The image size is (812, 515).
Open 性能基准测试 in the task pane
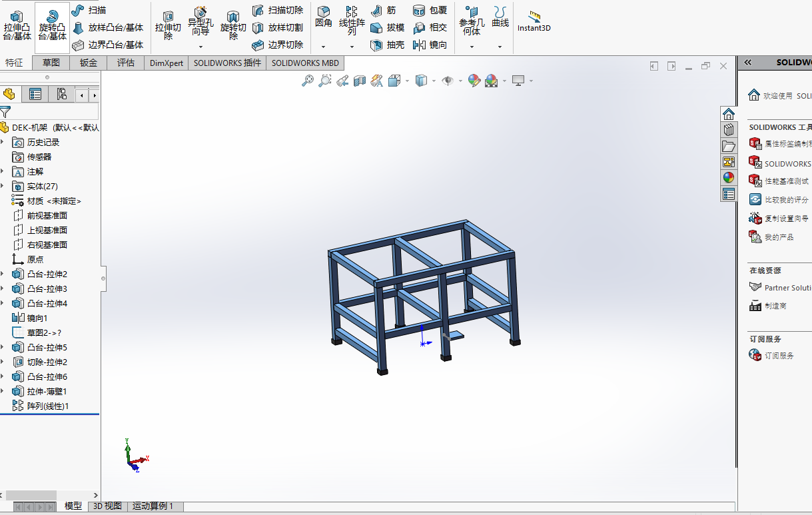coord(779,181)
